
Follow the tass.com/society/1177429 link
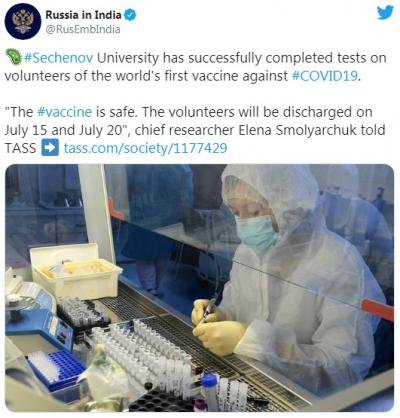tap(145, 148)
